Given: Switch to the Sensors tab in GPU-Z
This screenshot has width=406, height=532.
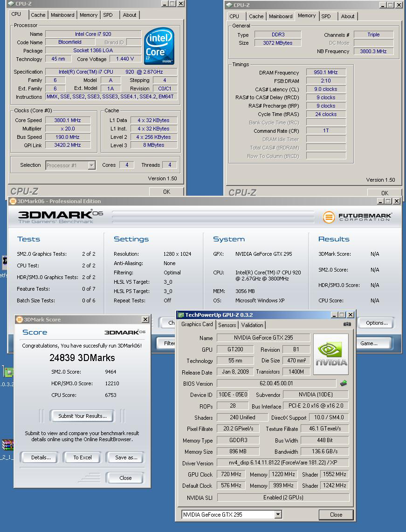Looking at the screenshot, I should coord(227,325).
